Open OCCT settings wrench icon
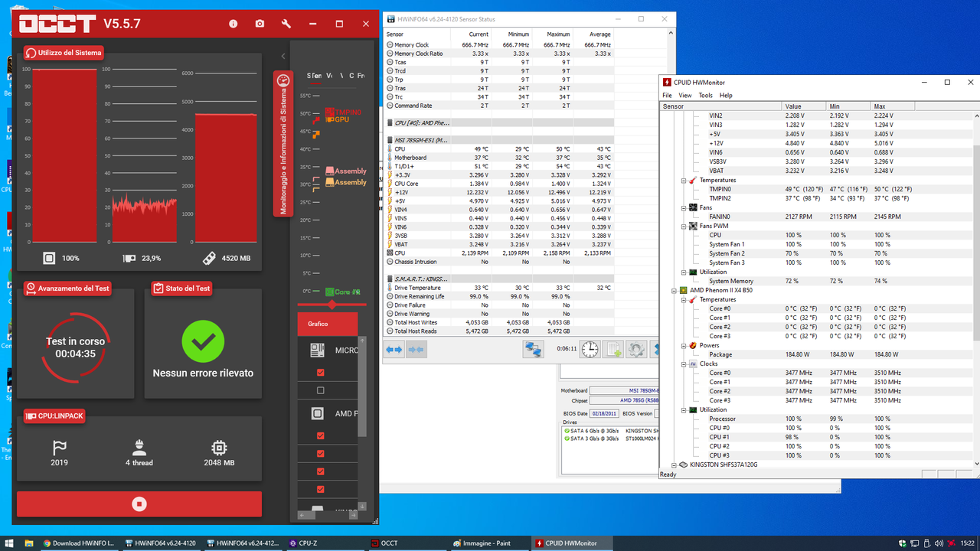980x551 pixels. point(286,24)
